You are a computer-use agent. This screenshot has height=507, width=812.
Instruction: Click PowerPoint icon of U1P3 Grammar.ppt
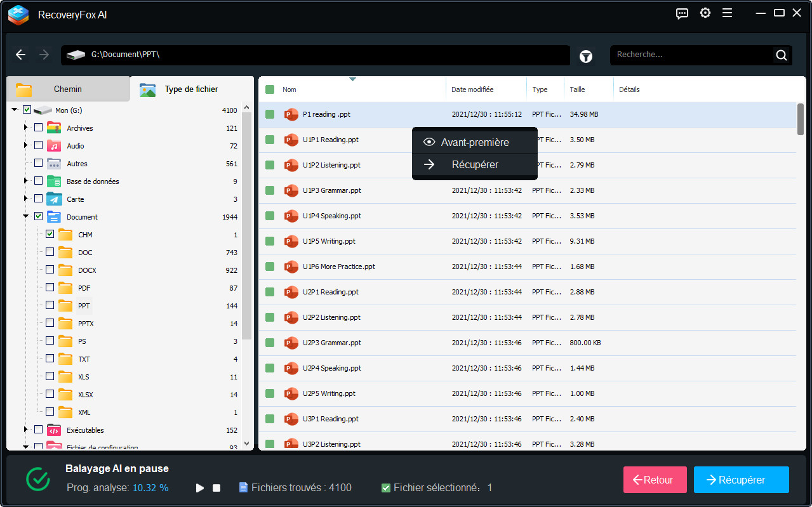click(291, 190)
